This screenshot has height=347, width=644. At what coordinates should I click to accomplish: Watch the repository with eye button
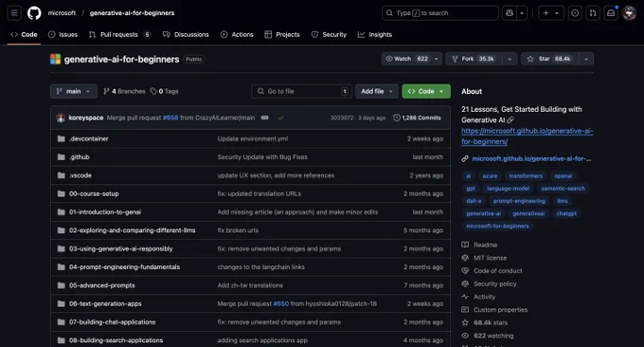tap(407, 59)
